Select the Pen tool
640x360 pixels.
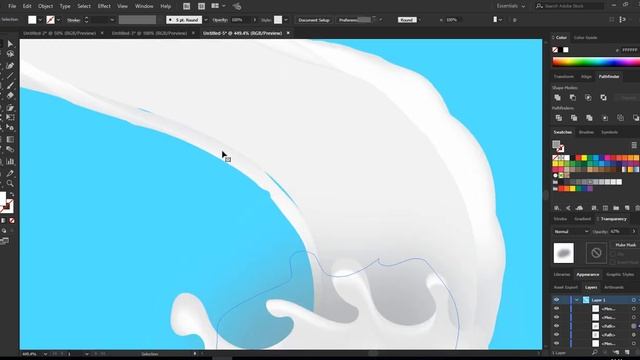click(x=10, y=65)
